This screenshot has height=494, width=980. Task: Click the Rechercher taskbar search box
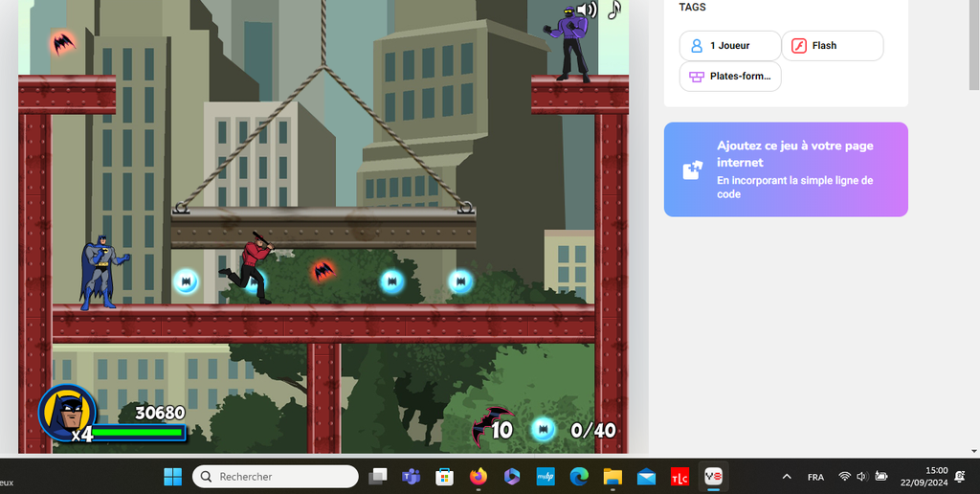276,477
